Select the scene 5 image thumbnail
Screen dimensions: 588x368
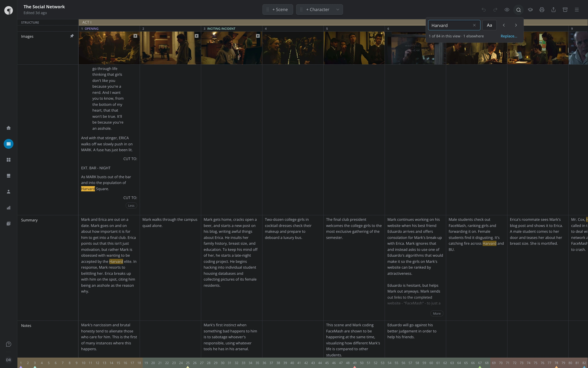[x=354, y=48]
